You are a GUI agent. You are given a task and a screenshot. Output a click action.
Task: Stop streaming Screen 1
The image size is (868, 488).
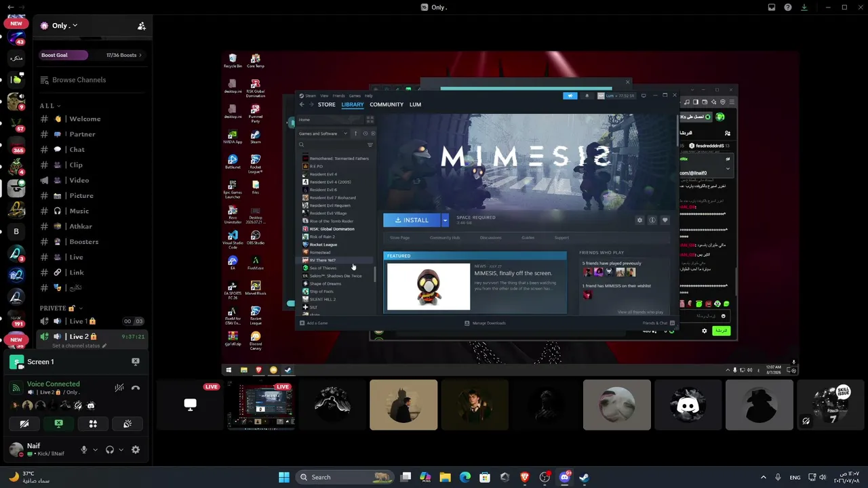coord(136,362)
